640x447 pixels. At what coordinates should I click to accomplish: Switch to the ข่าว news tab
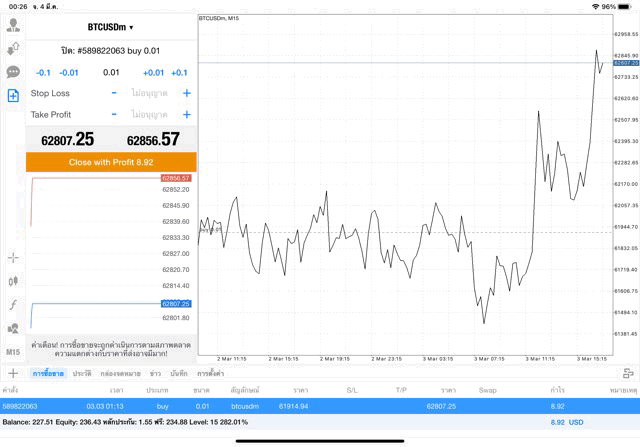pos(155,373)
